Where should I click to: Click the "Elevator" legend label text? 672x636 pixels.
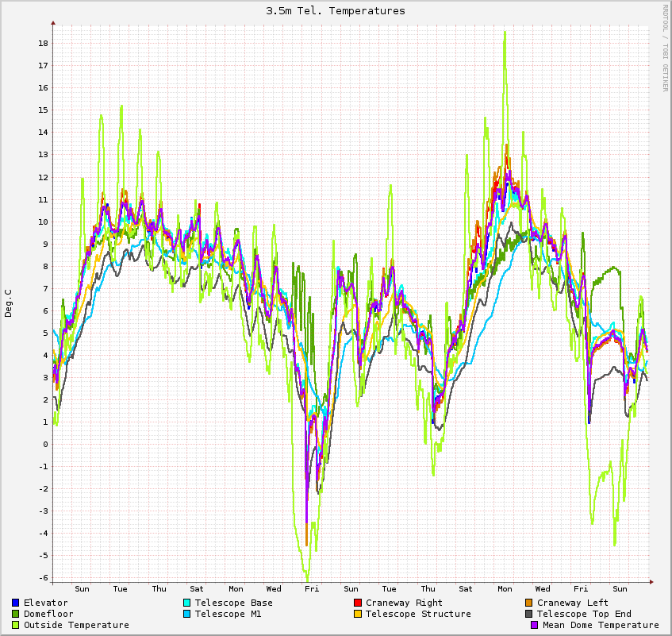(x=46, y=603)
